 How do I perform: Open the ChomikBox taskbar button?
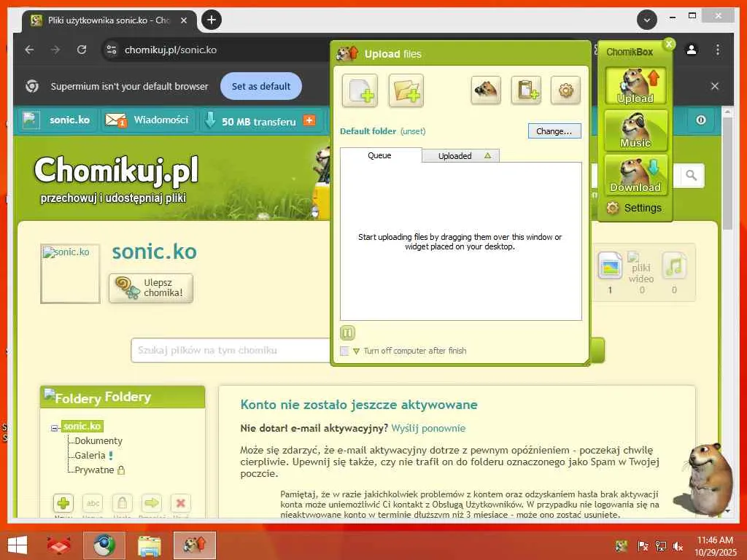click(x=194, y=545)
